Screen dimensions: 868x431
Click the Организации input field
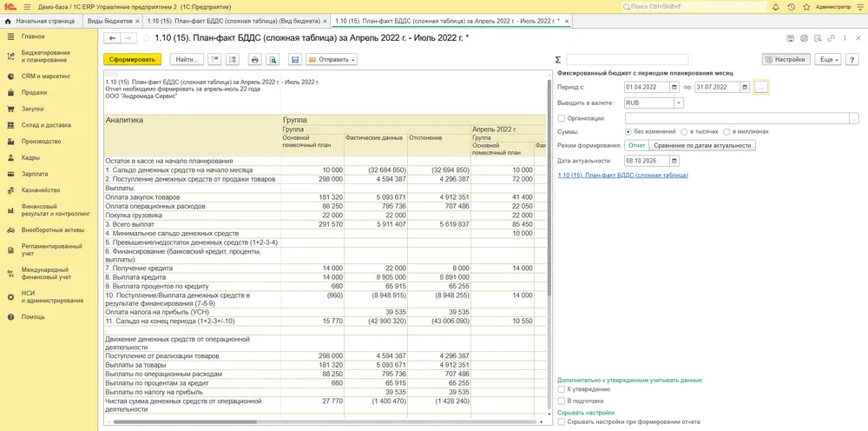coord(737,118)
